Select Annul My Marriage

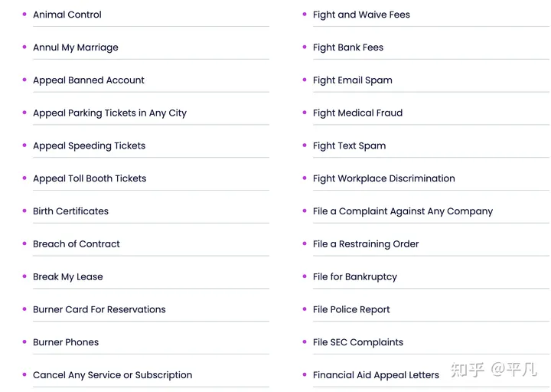[x=76, y=47]
